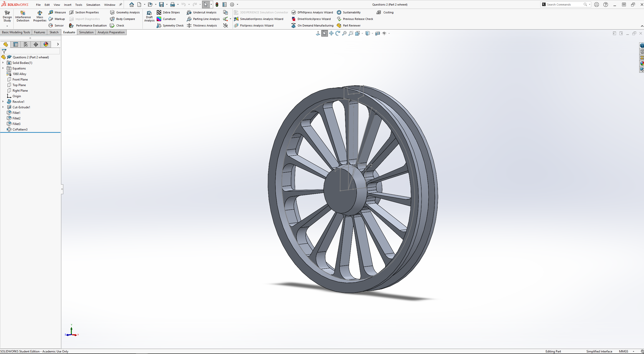Open SimulationXpress Analysis Wizard
The height and width of the screenshot is (354, 644).
click(x=259, y=19)
